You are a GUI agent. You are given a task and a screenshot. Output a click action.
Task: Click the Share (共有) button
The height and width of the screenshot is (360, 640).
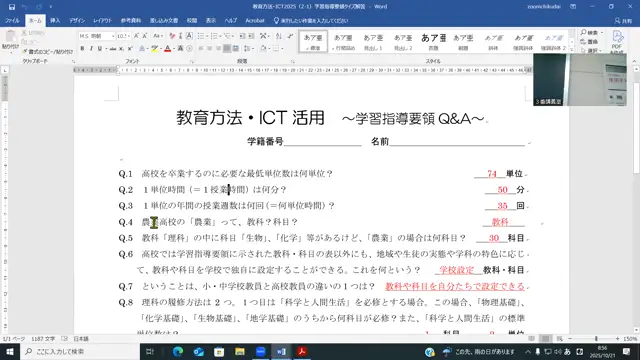[x=623, y=20]
